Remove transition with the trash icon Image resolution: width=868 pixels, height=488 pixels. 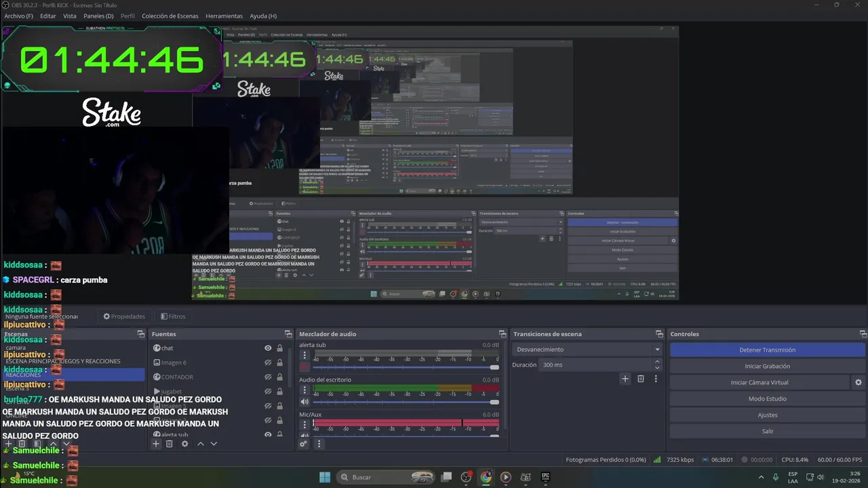(641, 379)
